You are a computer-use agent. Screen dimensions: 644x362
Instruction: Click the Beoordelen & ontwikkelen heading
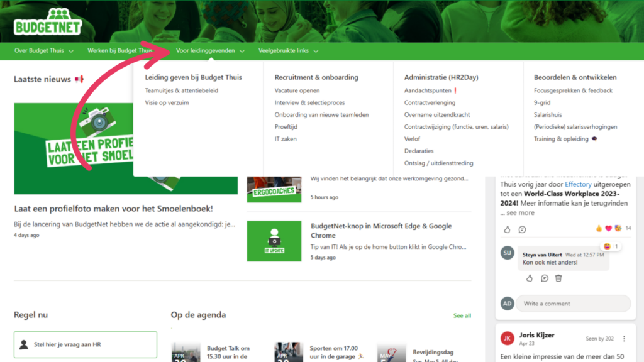tap(575, 77)
